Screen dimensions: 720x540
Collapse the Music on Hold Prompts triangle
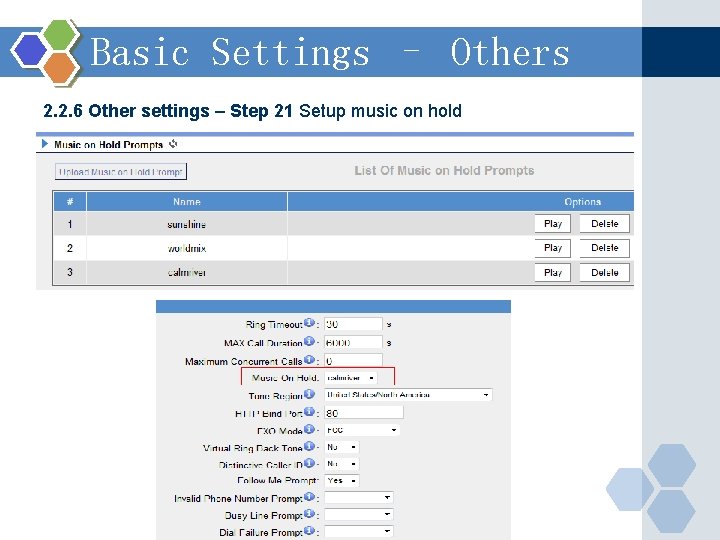coord(45,144)
